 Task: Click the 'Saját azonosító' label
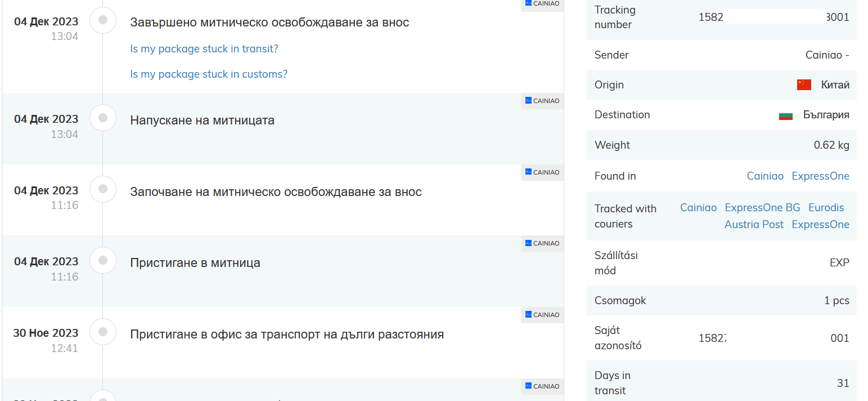point(618,338)
